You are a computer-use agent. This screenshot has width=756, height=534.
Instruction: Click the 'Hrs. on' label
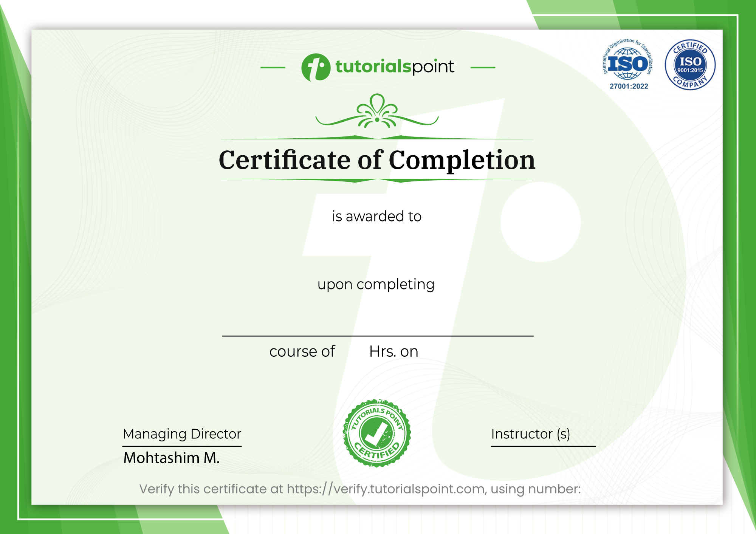click(x=393, y=351)
